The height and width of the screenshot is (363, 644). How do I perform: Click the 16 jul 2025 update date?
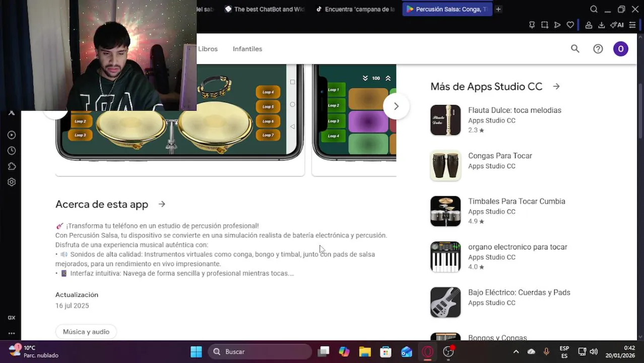[x=72, y=306]
